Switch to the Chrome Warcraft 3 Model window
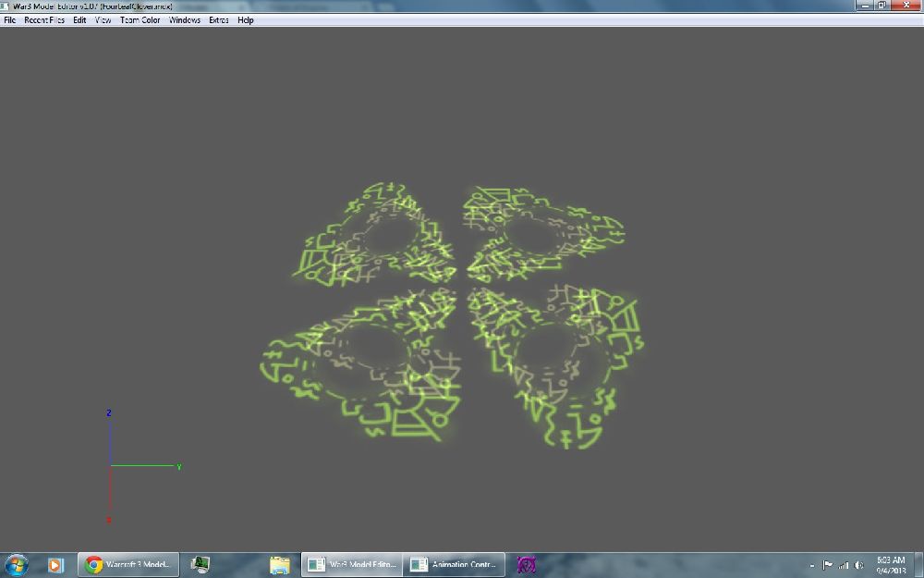Screen dimensions: 924x578 (x=128, y=565)
